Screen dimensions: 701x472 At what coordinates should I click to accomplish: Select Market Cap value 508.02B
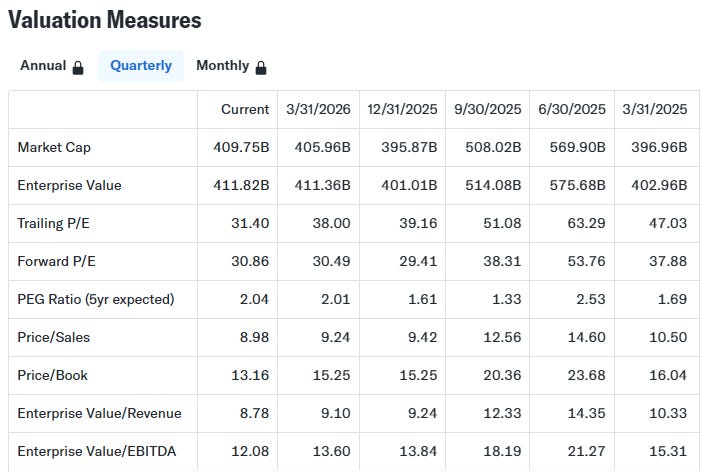click(494, 148)
